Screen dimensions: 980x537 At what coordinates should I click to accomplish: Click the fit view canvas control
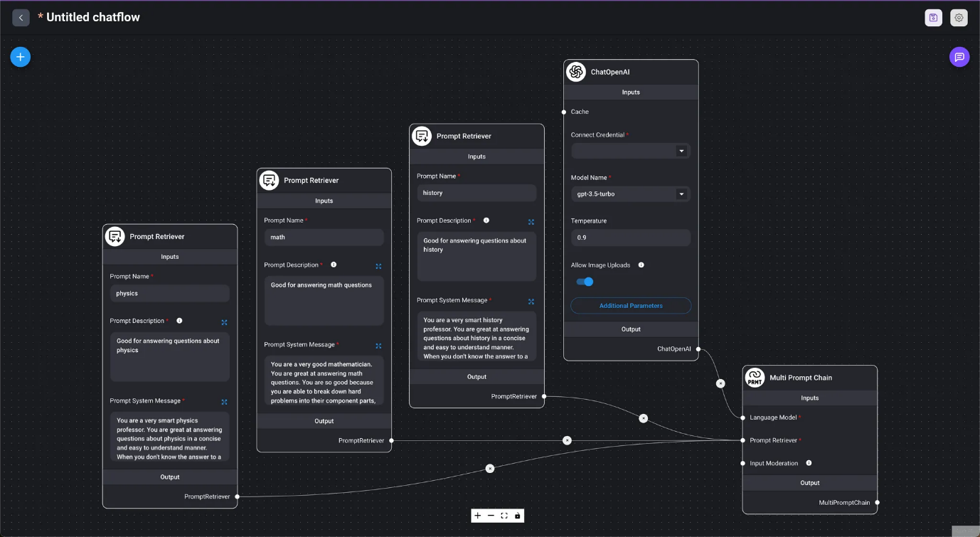click(504, 516)
